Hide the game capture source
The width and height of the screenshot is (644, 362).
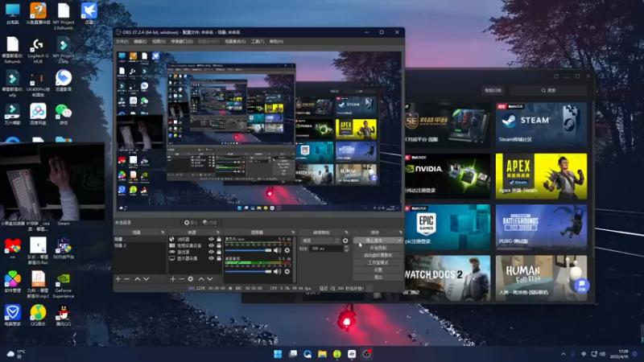212,252
